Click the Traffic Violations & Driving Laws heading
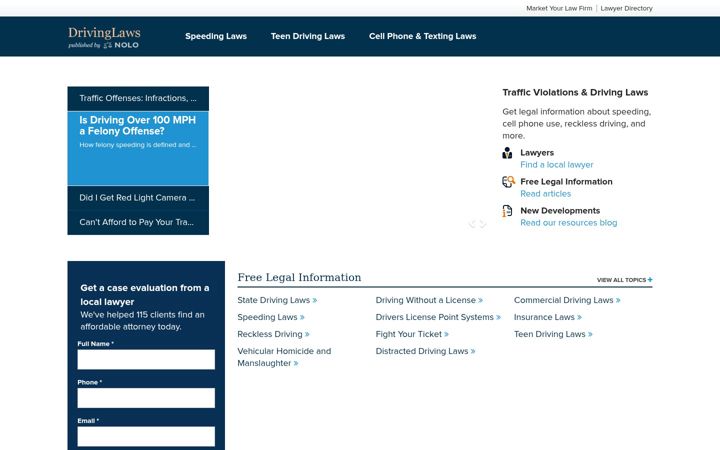 coord(575,93)
